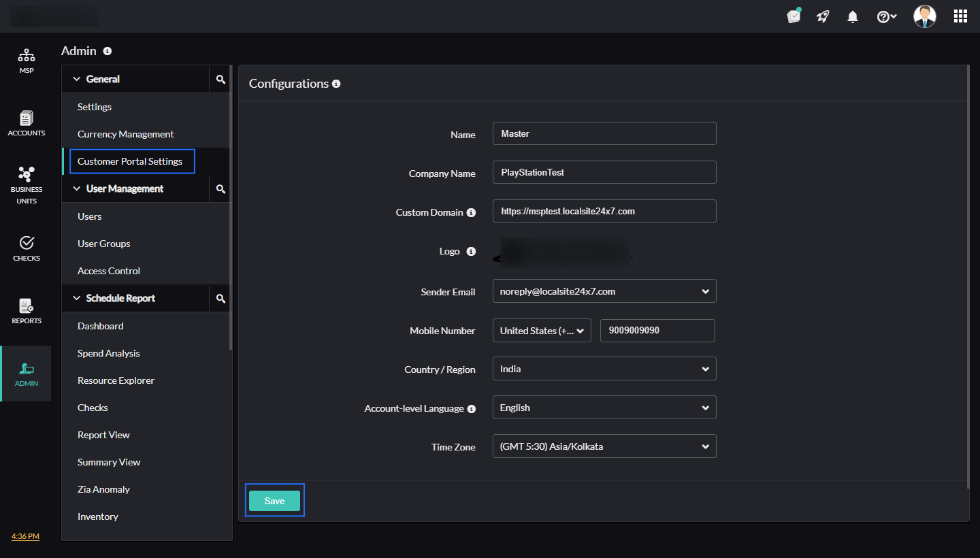Click the notification bell icon
The height and width of the screenshot is (558, 980).
pyautogui.click(x=852, y=16)
